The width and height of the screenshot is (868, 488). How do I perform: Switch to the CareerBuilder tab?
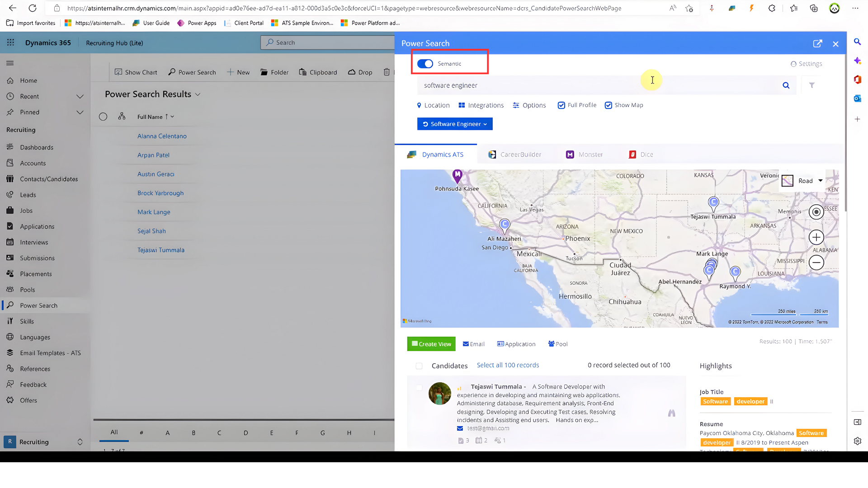[515, 155]
